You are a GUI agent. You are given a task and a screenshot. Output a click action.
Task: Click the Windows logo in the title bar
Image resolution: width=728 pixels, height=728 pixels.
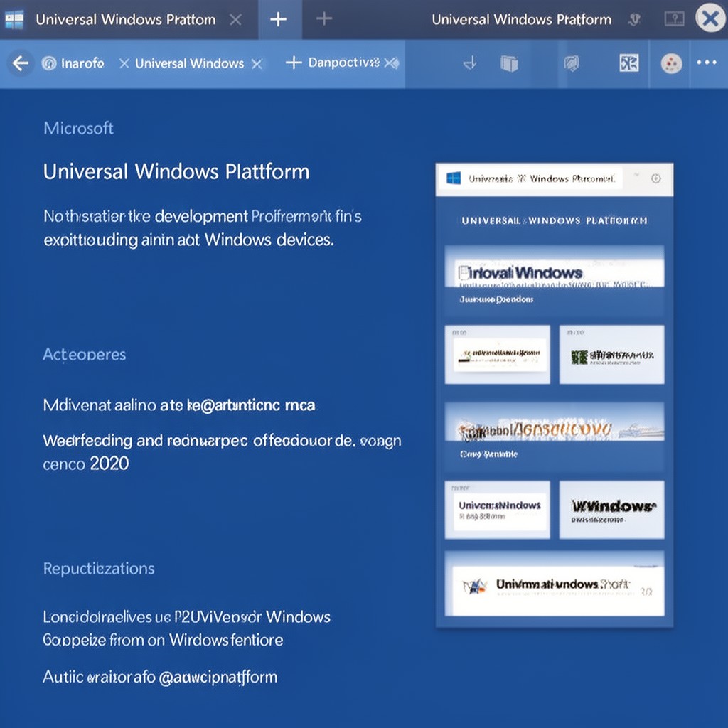pyautogui.click(x=14, y=19)
